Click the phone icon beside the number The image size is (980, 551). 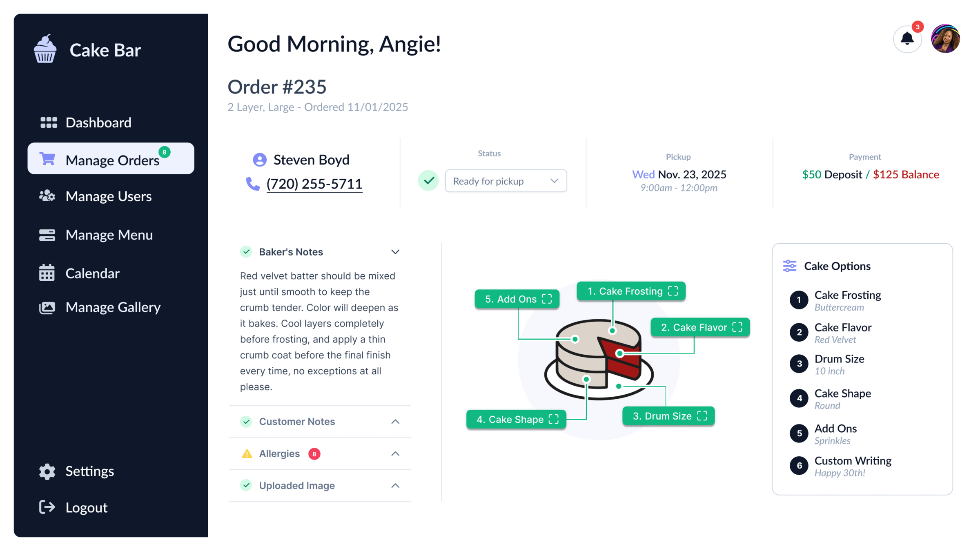click(x=253, y=184)
